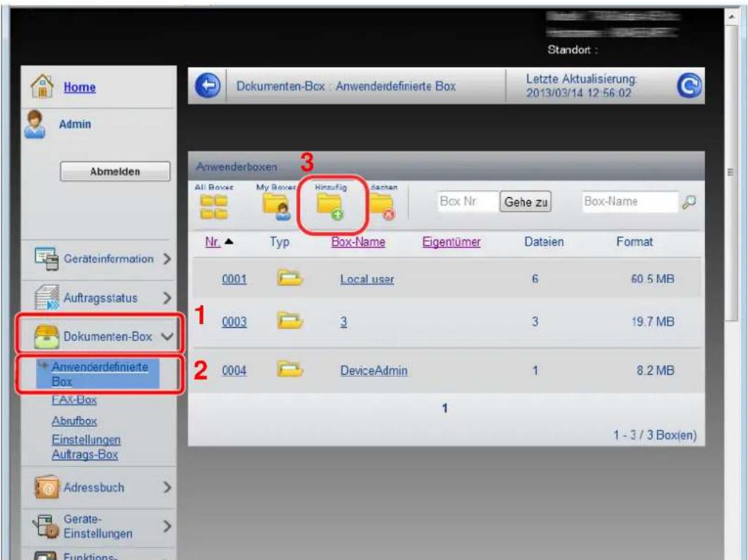Expand the Adressbuch chevron
The height and width of the screenshot is (560, 748).
[x=166, y=487]
